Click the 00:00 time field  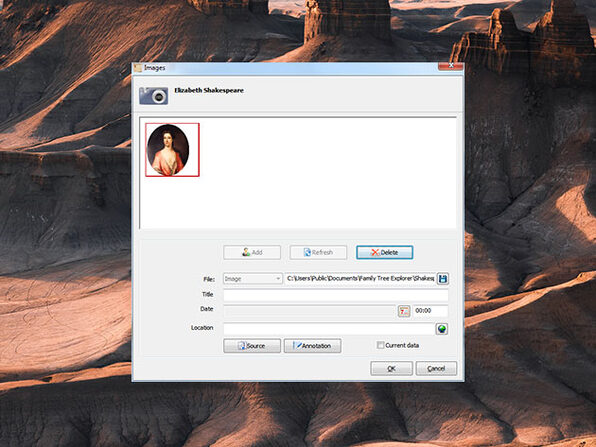pyautogui.click(x=430, y=311)
